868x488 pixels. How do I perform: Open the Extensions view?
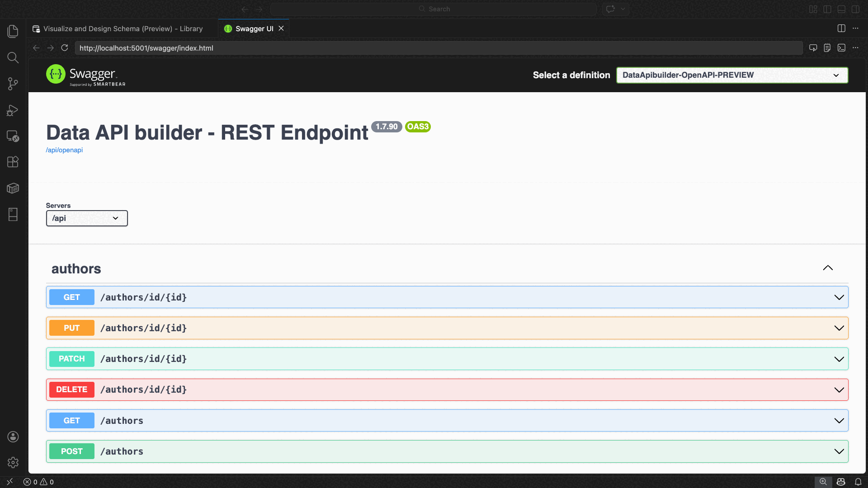(13, 162)
